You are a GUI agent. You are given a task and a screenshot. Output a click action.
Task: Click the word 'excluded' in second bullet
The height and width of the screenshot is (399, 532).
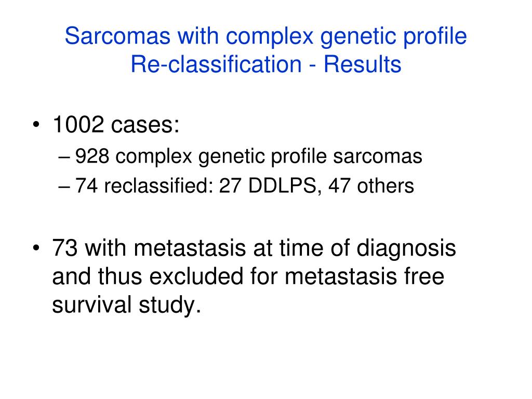coord(196,276)
